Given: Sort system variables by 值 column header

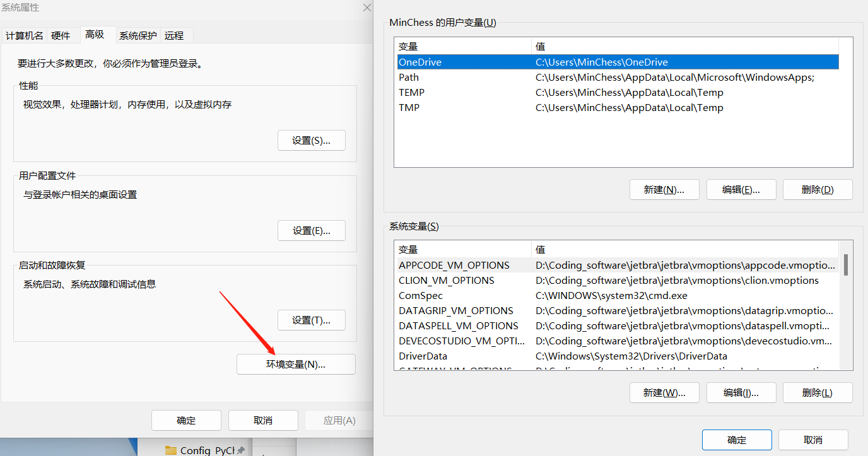Looking at the screenshot, I should point(686,249).
